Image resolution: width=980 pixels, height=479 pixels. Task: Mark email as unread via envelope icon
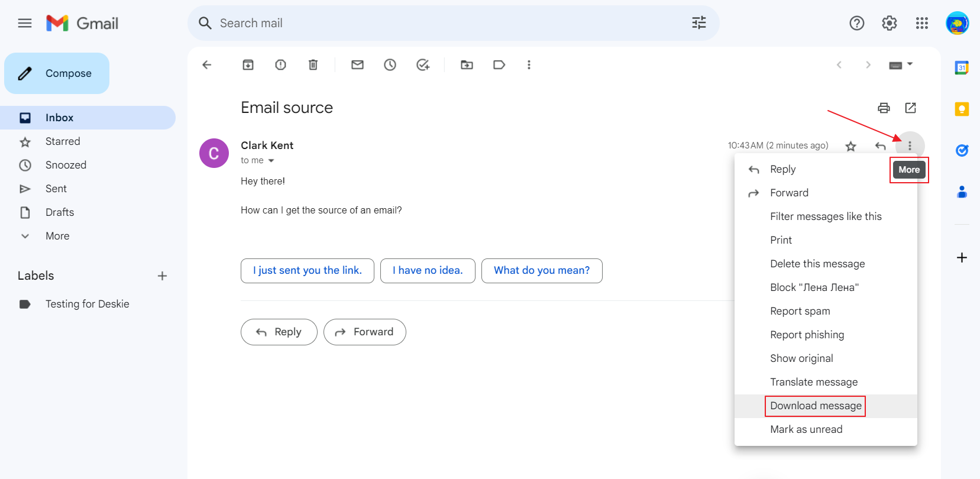coord(357,65)
